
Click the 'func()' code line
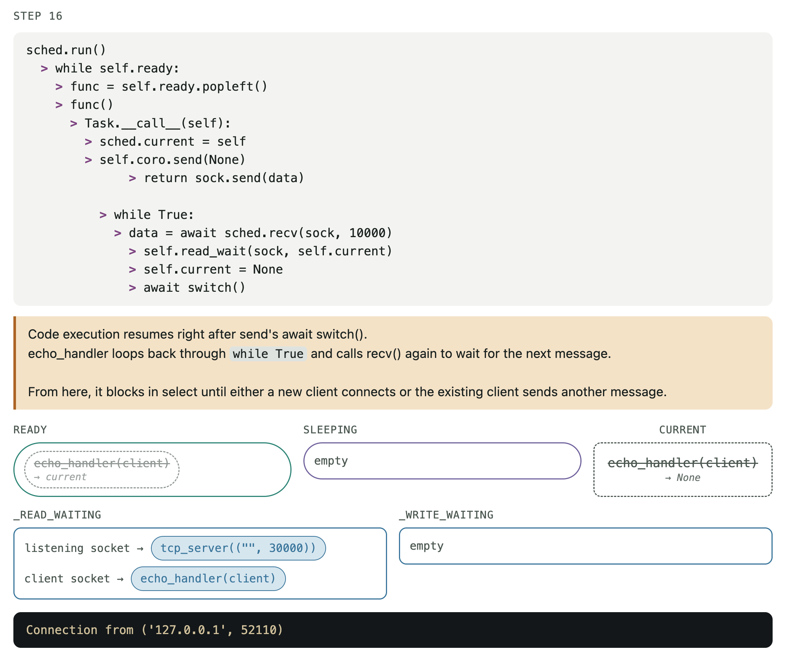point(92,105)
